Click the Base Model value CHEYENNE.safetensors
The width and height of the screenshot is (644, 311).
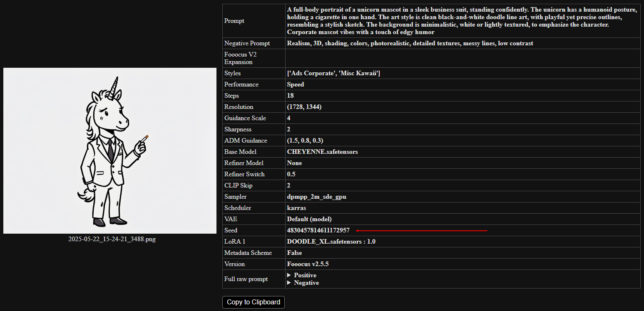322,152
